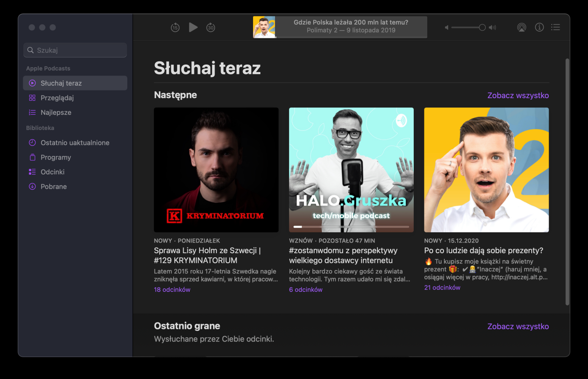Play the current episode
This screenshot has width=588, height=379.
[193, 27]
